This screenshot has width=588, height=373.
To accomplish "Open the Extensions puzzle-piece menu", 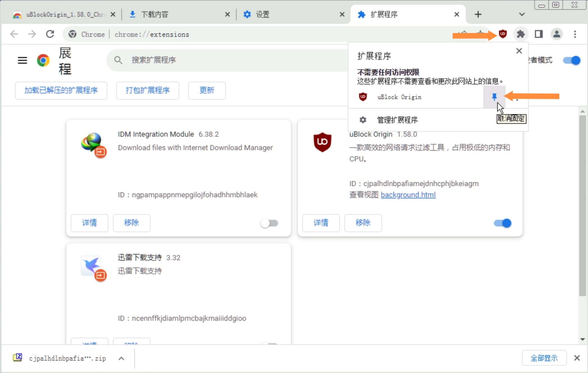I will [521, 34].
